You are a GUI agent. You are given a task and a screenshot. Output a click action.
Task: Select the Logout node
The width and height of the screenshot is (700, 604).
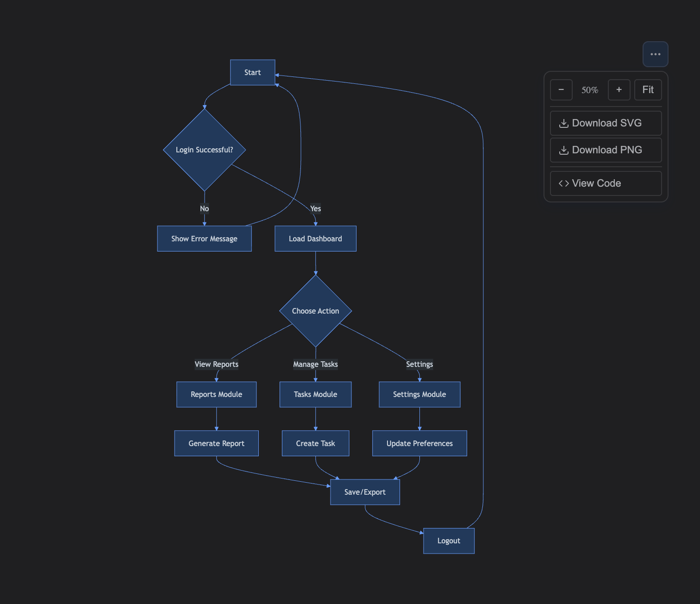tap(449, 541)
